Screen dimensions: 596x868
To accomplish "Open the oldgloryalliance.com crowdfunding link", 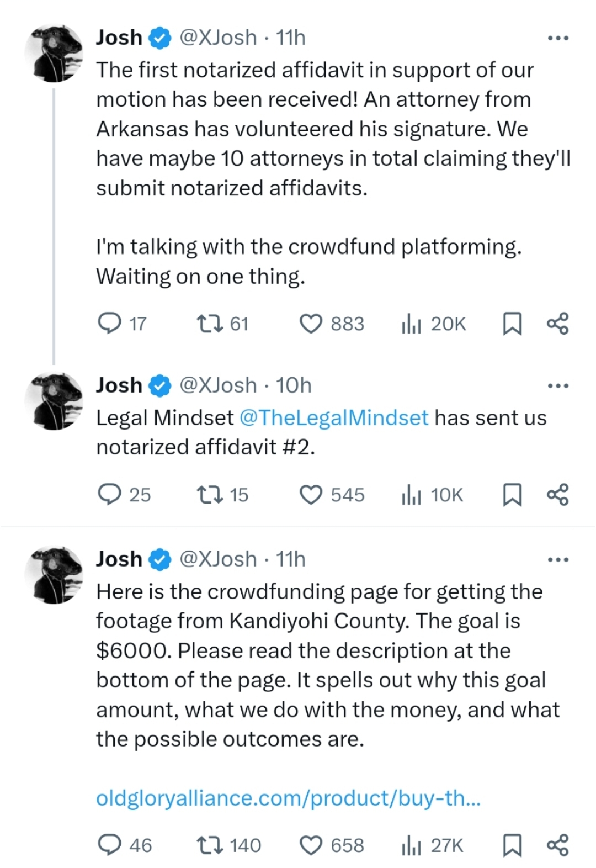I will tap(288, 798).
